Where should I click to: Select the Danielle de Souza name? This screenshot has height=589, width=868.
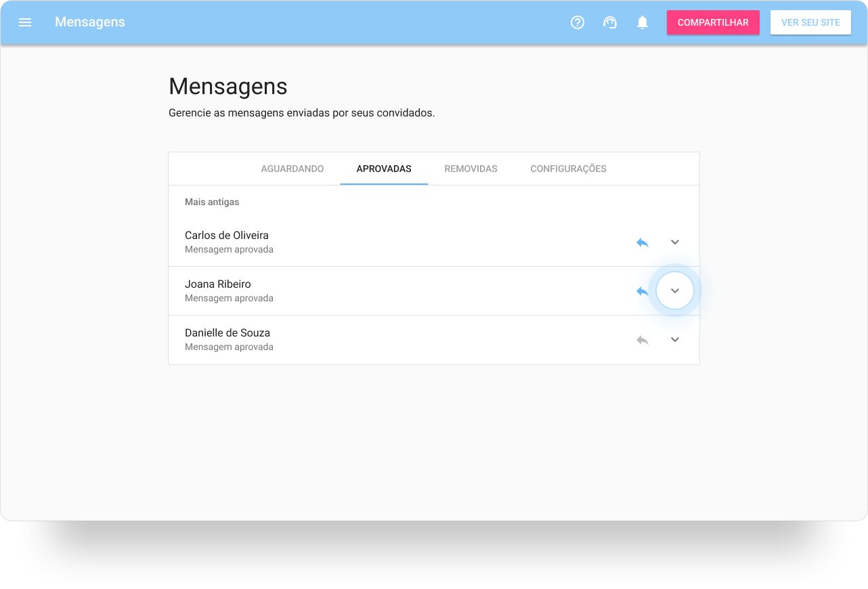point(227,333)
